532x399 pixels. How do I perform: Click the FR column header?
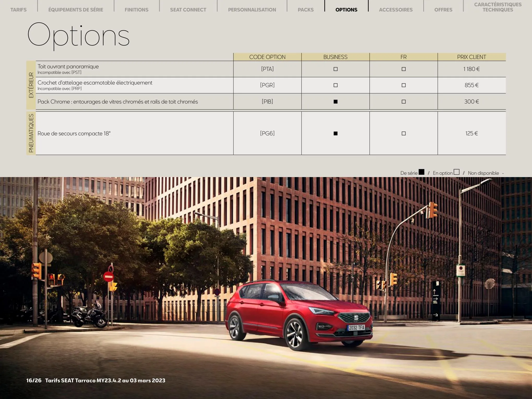(404, 57)
